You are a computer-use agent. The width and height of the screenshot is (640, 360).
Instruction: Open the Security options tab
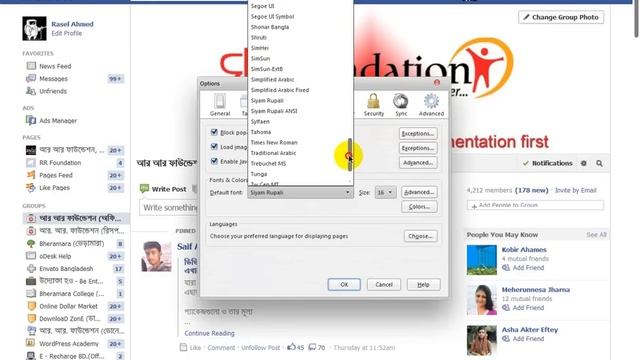click(373, 105)
